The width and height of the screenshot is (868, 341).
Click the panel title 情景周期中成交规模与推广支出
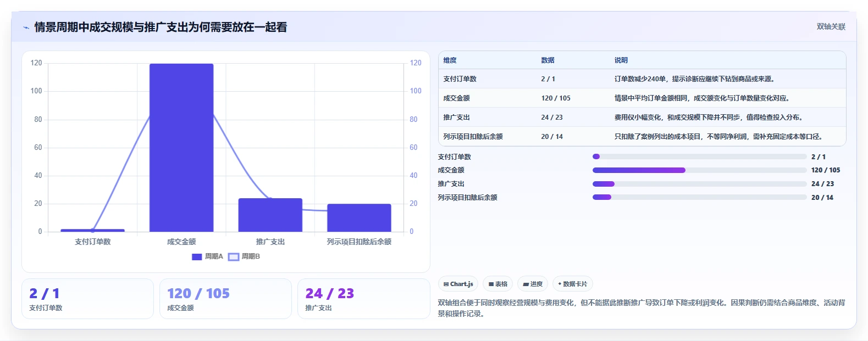(x=161, y=27)
